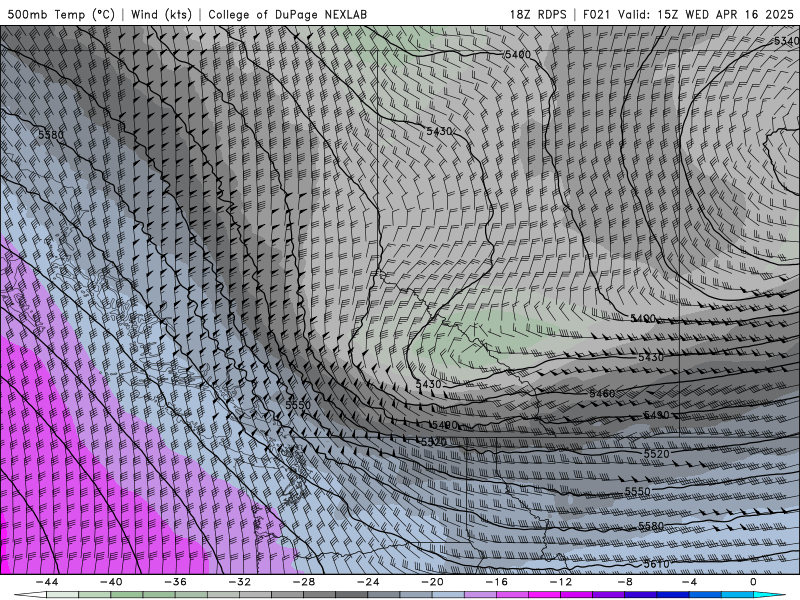The width and height of the screenshot is (800, 600).
Task: Click the -20 colorbar tick label
Action: pos(433,582)
